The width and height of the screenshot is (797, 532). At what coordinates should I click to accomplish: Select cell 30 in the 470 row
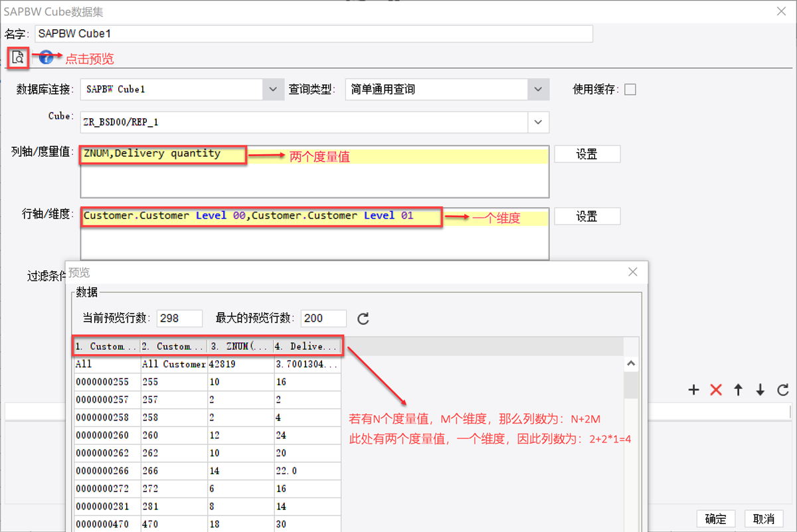(308, 524)
